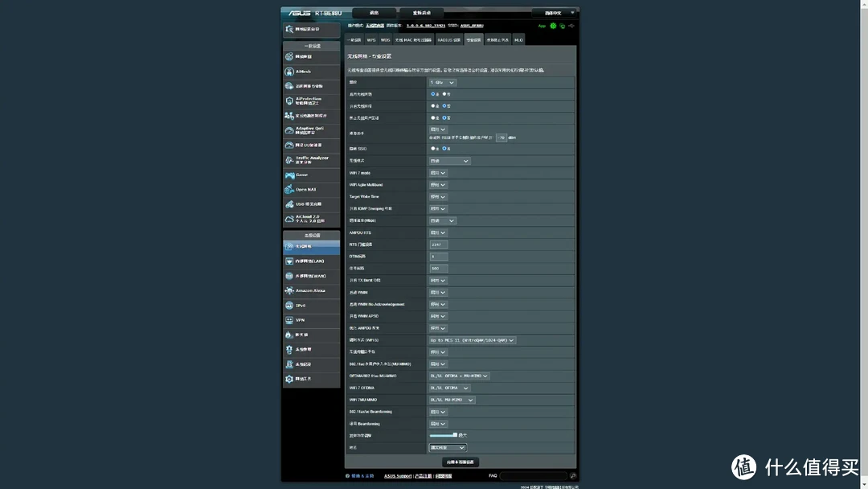868x489 pixels.
Task: Open the AMPDU RTS dropdown
Action: point(438,232)
